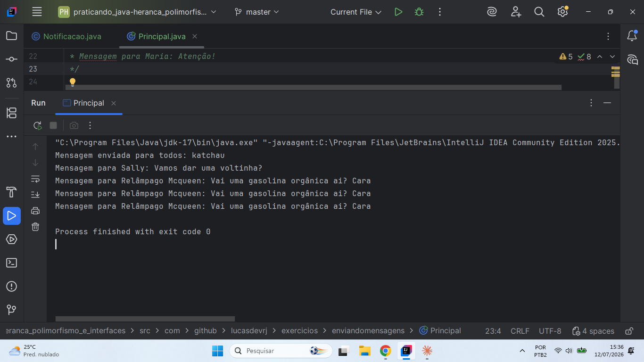644x362 pixels.
Task: Toggle soft-wrap in the Run console
Action: (x=35, y=179)
